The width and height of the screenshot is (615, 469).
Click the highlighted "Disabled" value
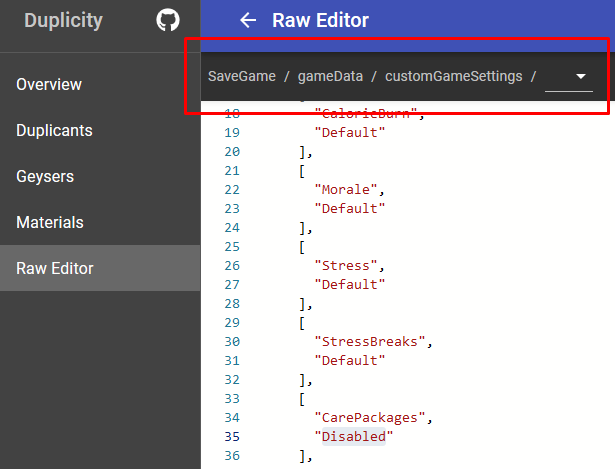coord(354,436)
